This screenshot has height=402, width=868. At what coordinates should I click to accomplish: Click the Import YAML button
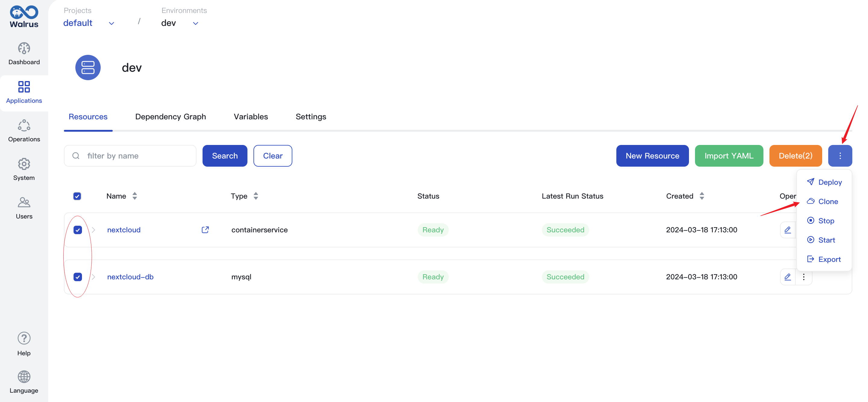pyautogui.click(x=729, y=155)
